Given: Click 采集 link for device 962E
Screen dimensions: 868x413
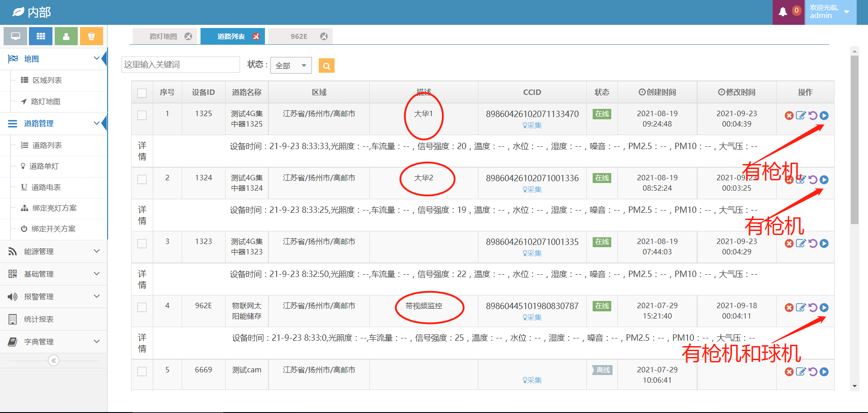Looking at the screenshot, I should 532,318.
